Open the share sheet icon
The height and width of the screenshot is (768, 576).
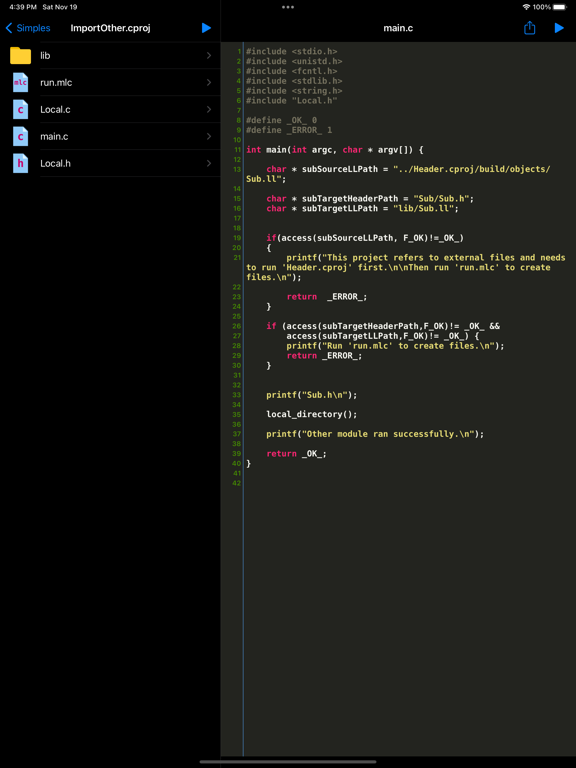coord(529,28)
